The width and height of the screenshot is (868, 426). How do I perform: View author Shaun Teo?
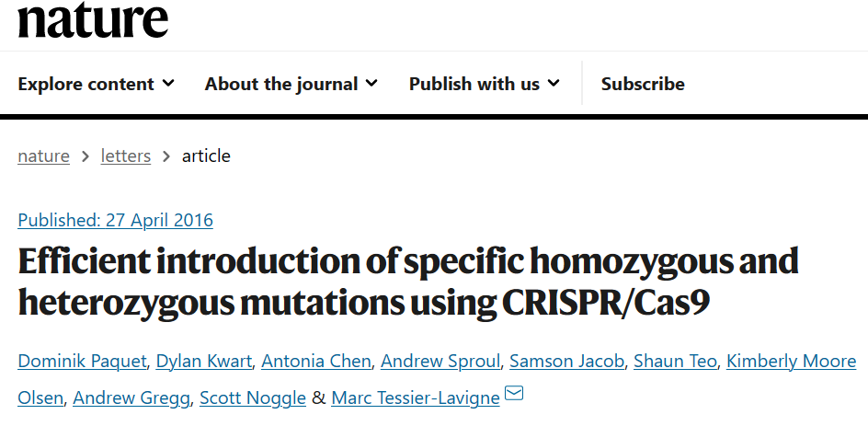click(x=675, y=362)
